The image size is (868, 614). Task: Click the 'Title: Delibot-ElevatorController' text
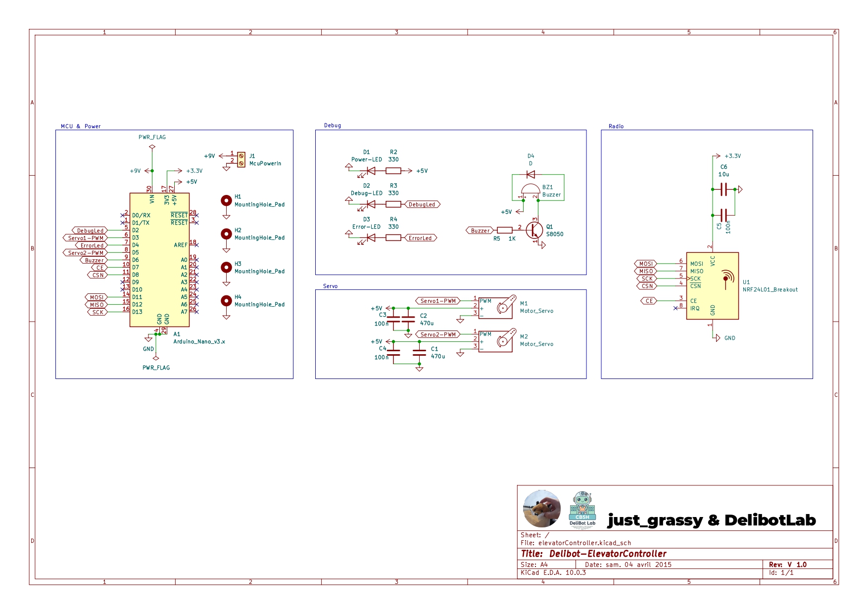tap(593, 554)
